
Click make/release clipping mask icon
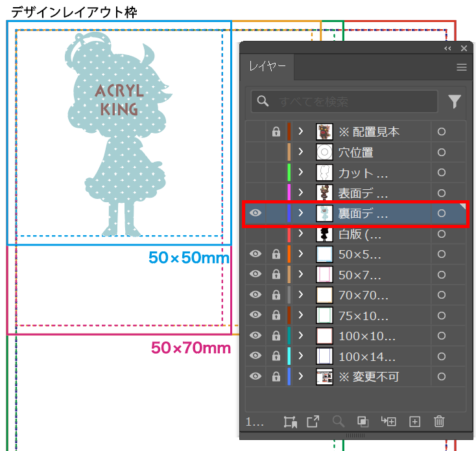[363, 422]
